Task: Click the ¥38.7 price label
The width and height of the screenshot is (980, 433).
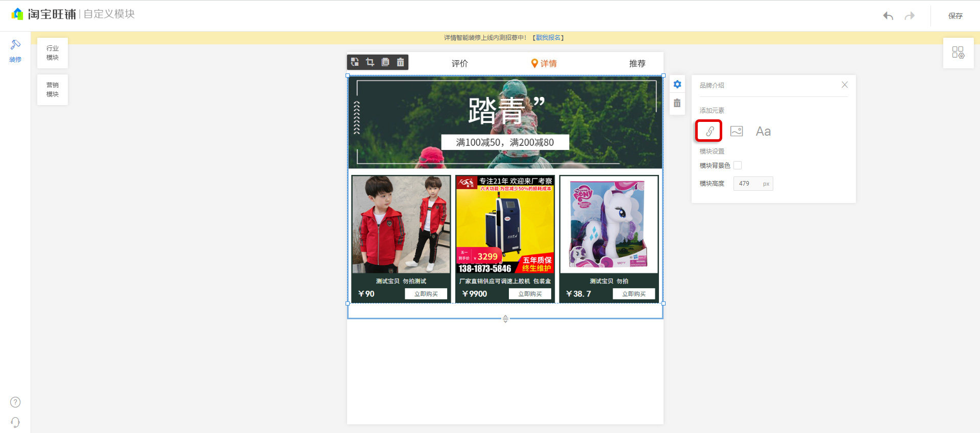Action: [x=578, y=294]
